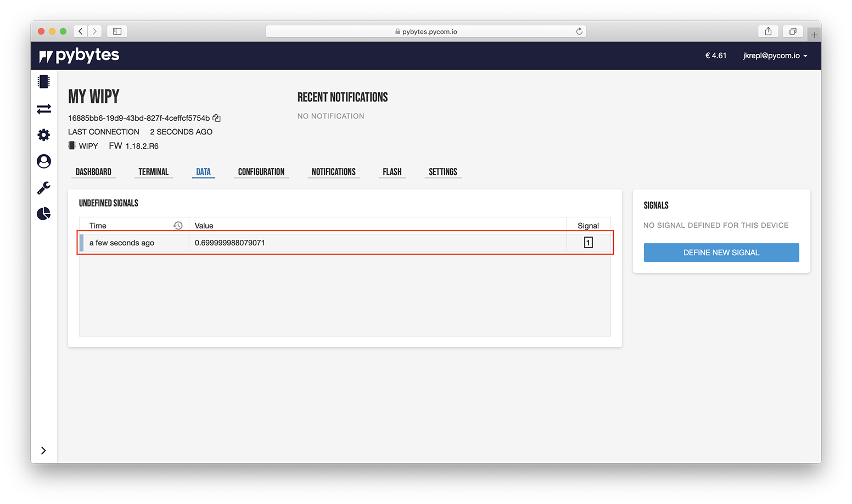The height and width of the screenshot is (504, 852).
Task: Switch to the Dashboard tab
Action: (93, 172)
